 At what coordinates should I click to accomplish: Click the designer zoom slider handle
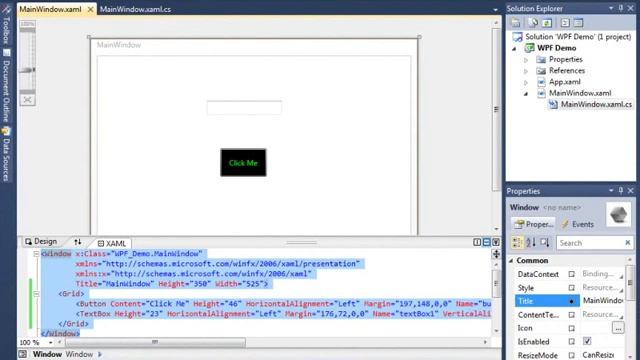[x=27, y=70]
